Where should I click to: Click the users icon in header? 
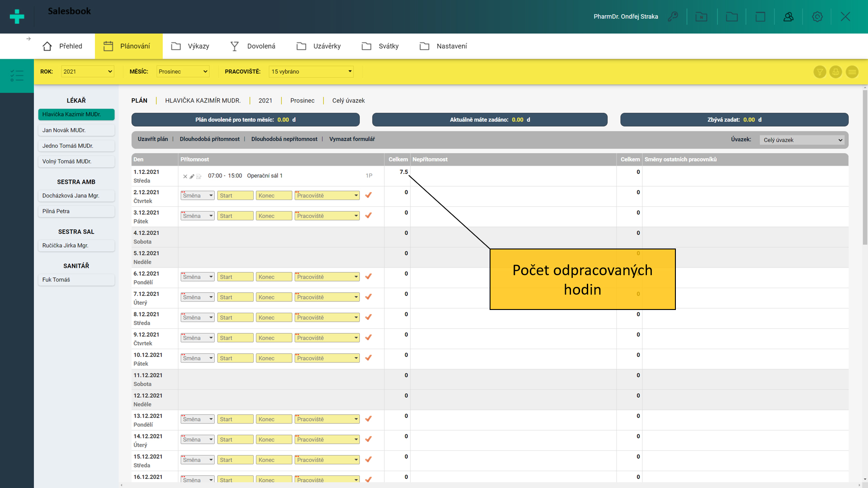(788, 17)
